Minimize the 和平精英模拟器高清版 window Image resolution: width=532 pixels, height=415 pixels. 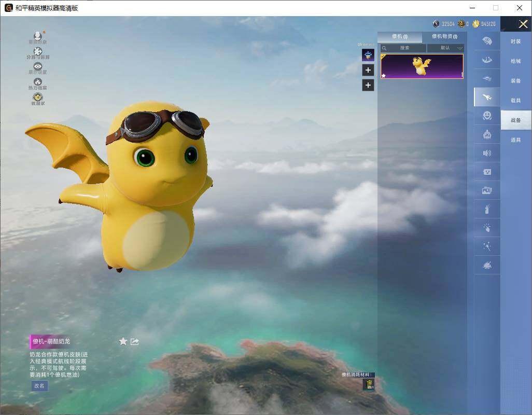(x=472, y=8)
